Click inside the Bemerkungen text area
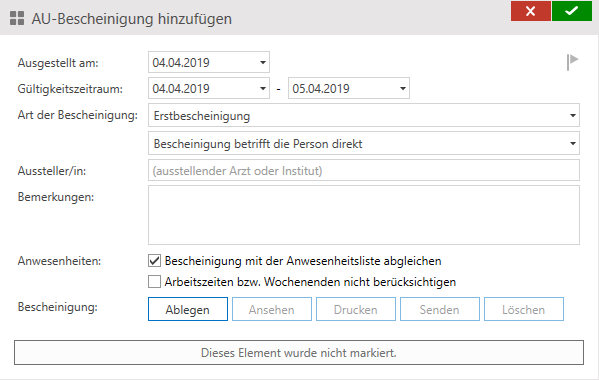 click(364, 215)
